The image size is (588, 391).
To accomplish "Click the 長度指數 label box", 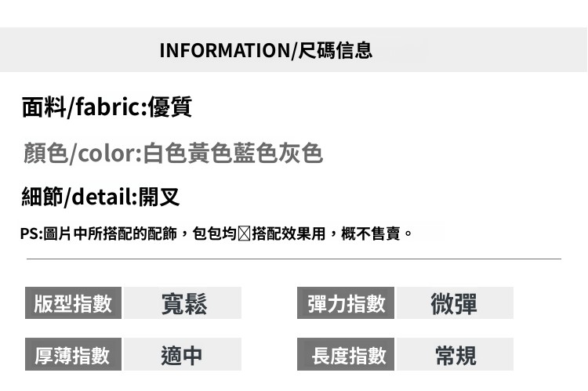I will pyautogui.click(x=346, y=355).
